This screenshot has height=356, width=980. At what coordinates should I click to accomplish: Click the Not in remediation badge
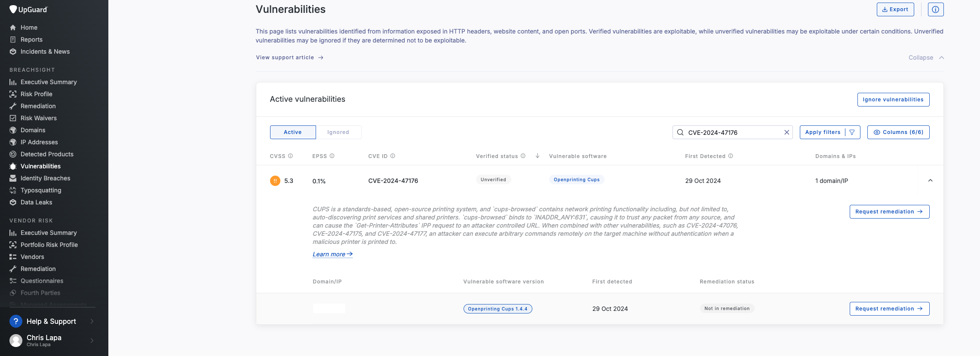(727, 308)
